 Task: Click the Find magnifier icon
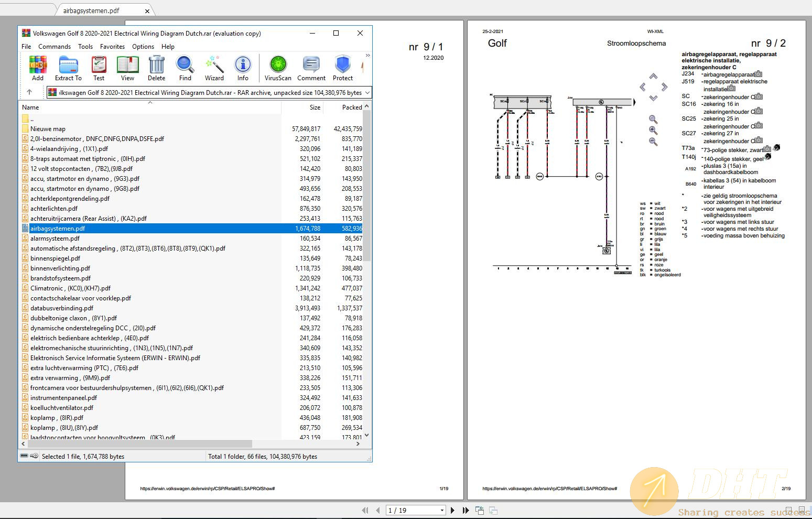click(x=185, y=69)
